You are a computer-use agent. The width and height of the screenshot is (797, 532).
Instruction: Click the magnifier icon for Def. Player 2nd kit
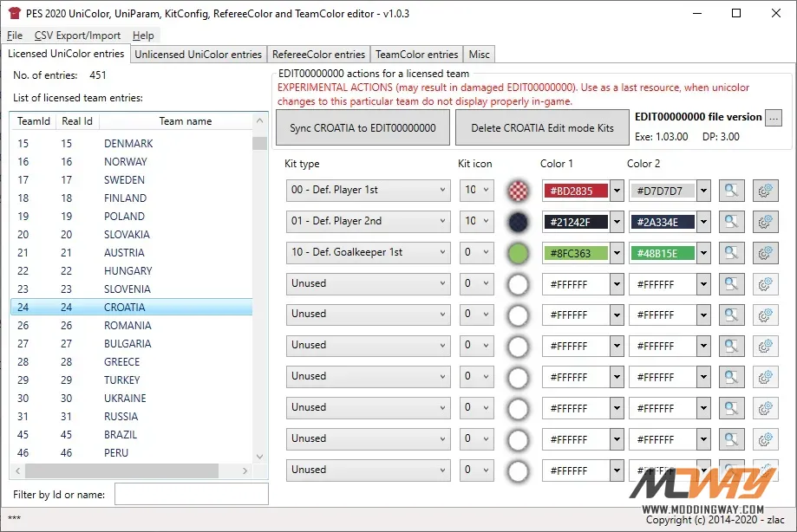(731, 222)
